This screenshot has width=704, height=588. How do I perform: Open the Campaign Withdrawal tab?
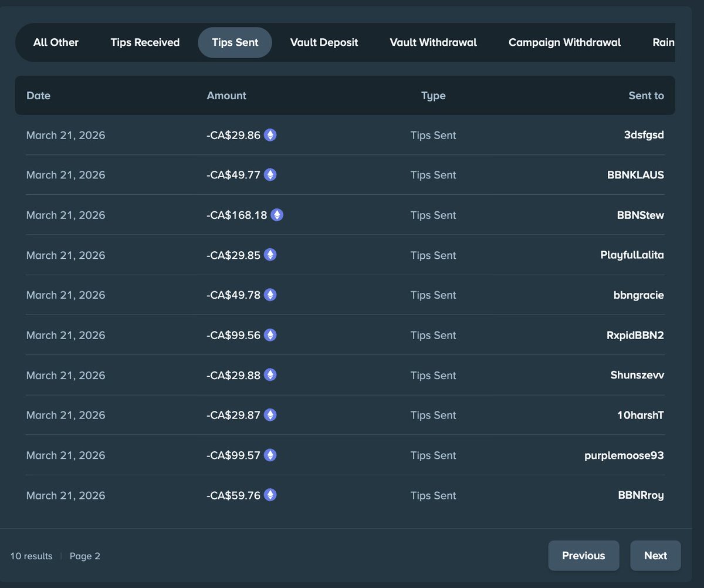564,42
